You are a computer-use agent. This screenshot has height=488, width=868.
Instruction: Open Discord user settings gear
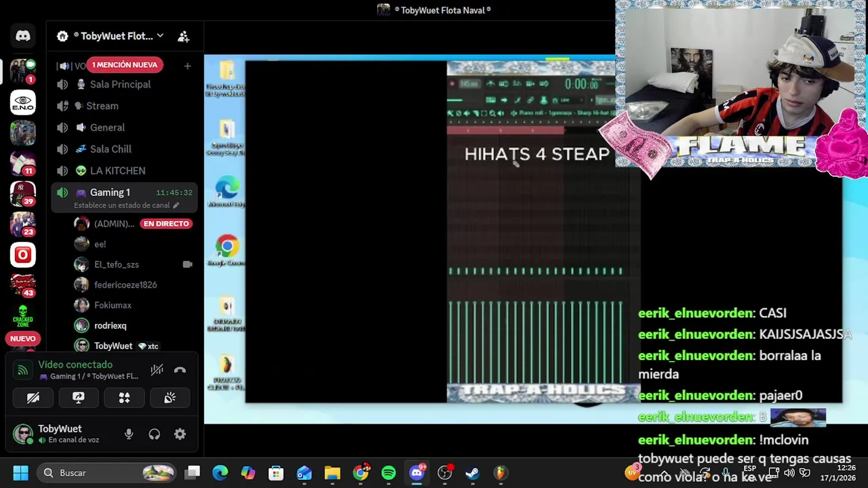(180, 434)
